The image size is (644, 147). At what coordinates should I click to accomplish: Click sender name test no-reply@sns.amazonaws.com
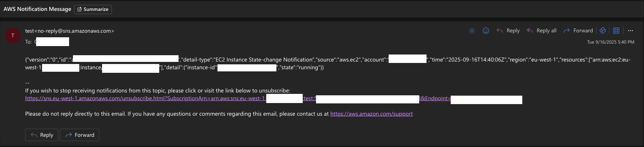69,31
